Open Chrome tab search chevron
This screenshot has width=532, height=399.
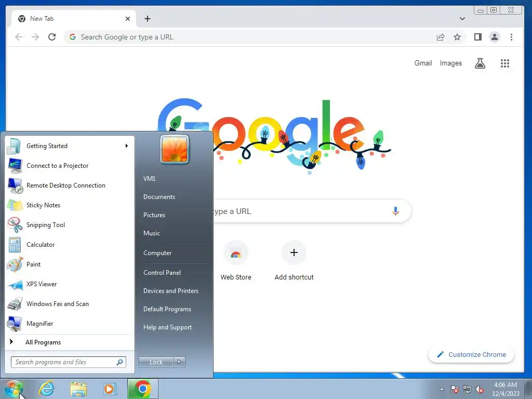462,19
